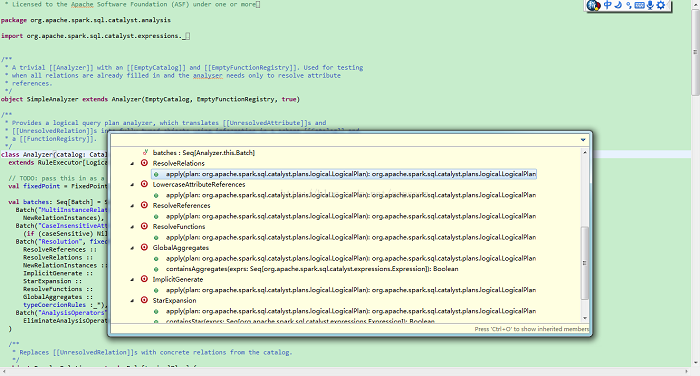Select apply method under GlobalAggregates
Image resolution: width=700 pixels, height=376 pixels.
coord(351,258)
